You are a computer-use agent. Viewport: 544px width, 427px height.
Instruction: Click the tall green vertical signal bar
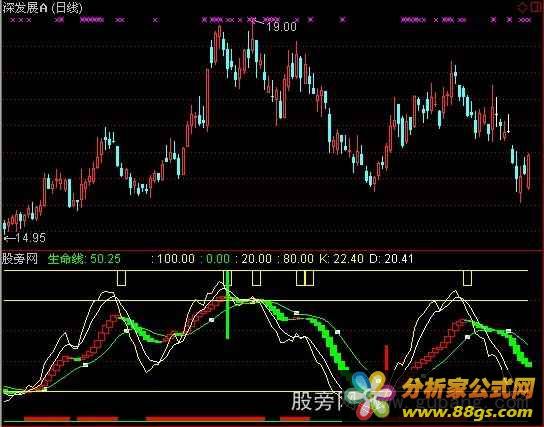point(228,304)
